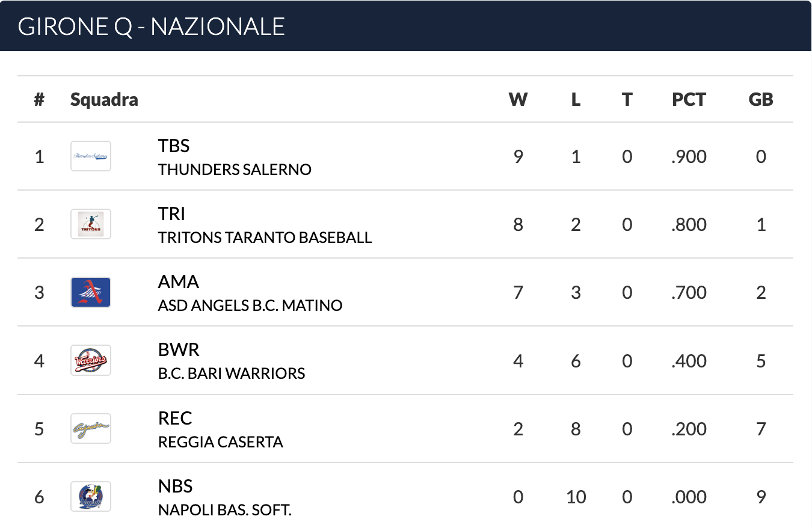This screenshot has height=528, width=812.
Task: Select the REGGIA CASERTA team name
Action: point(221,442)
